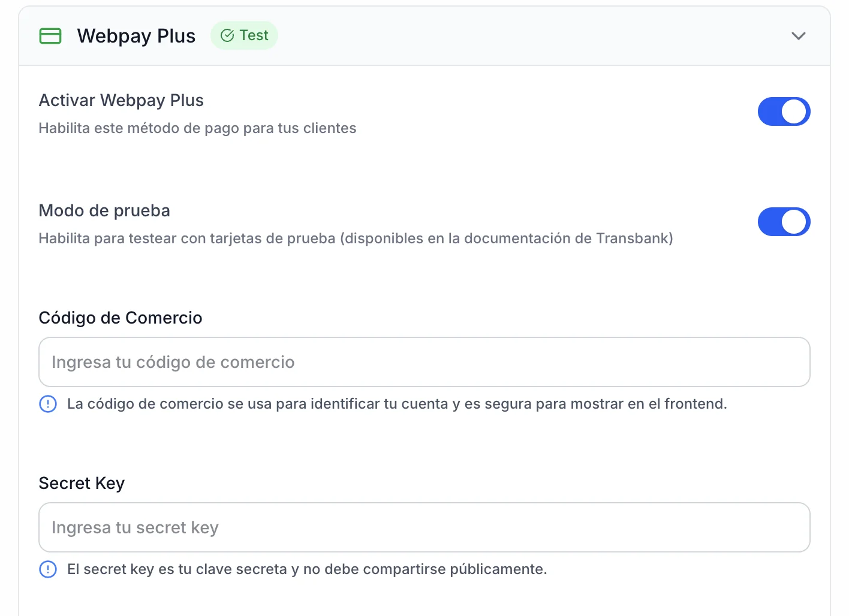Click the info icon below Secret Key field
Viewport: 849px width, 616px height.
[x=48, y=569]
